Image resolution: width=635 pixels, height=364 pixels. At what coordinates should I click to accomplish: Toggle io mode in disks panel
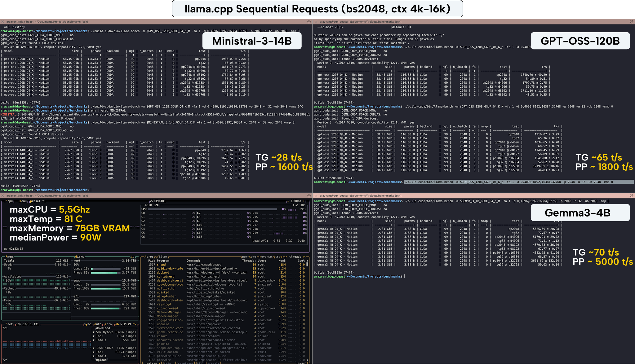coord(133,257)
